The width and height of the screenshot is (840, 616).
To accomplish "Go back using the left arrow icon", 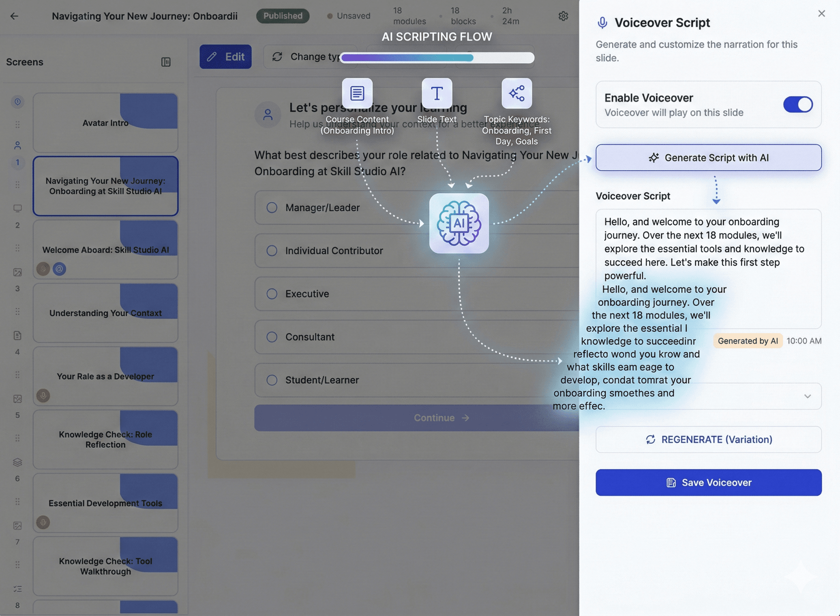I will tap(14, 16).
